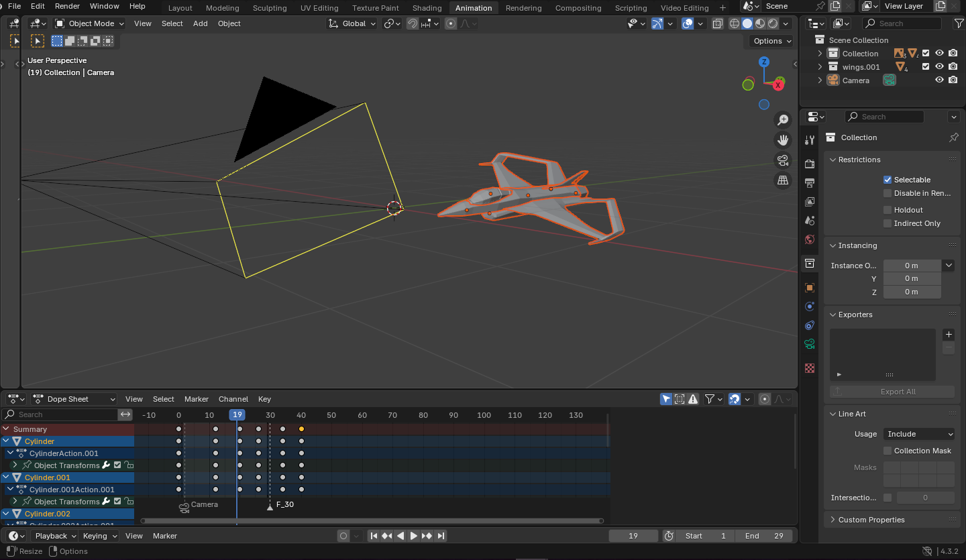Open the Tool properties tab icon

[x=810, y=139]
